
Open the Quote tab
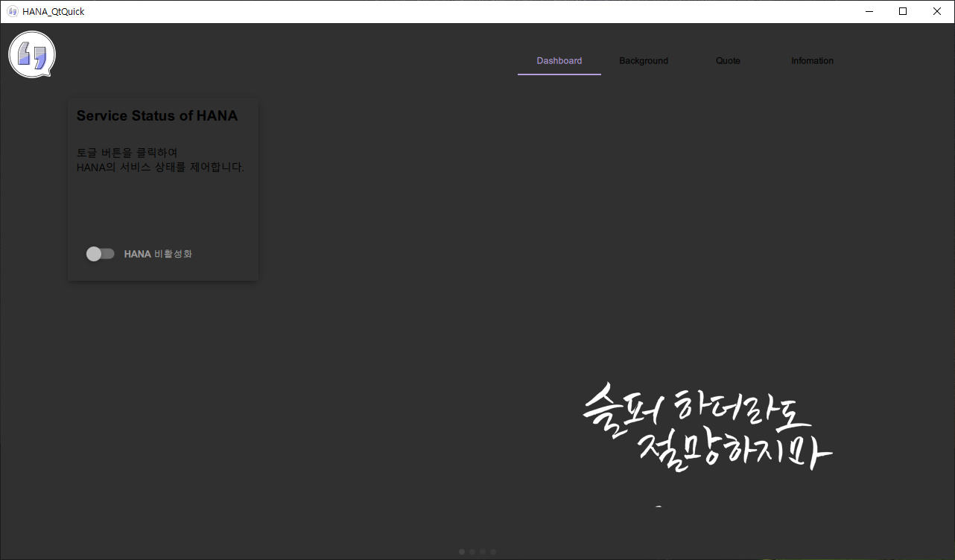pyautogui.click(x=728, y=61)
